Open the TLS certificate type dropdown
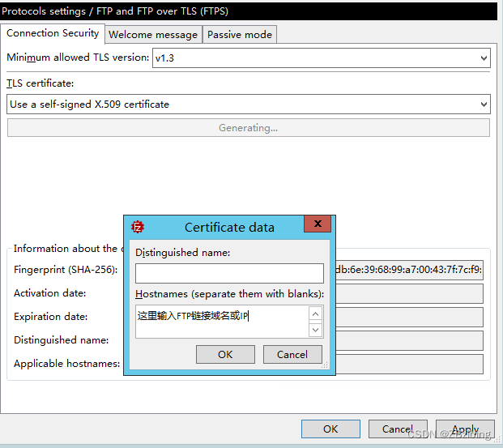The width and height of the screenshot is (503, 448). pos(248,104)
